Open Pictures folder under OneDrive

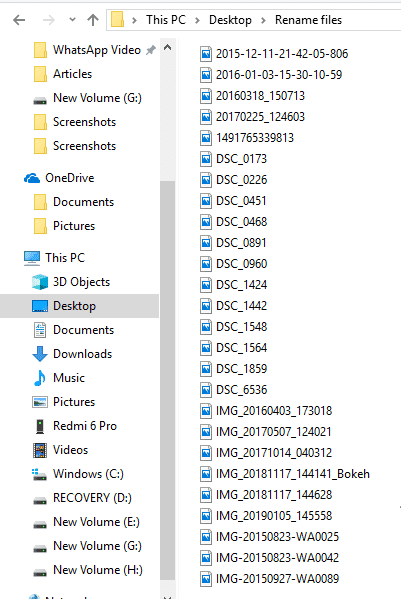click(74, 226)
